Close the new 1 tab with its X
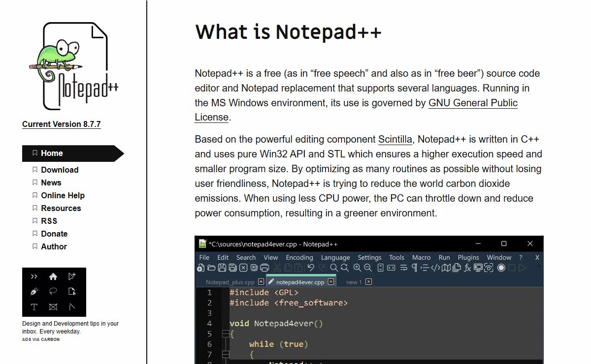The height and width of the screenshot is (364, 591). (368, 282)
